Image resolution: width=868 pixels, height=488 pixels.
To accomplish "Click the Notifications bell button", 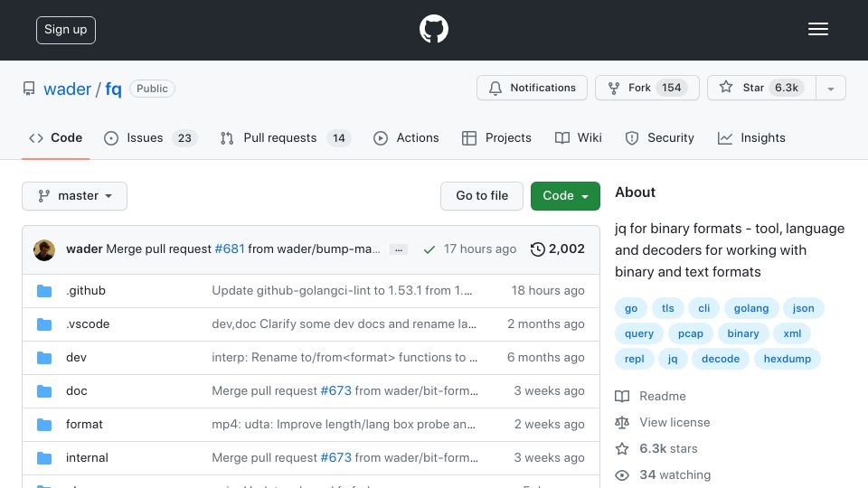I will [532, 88].
